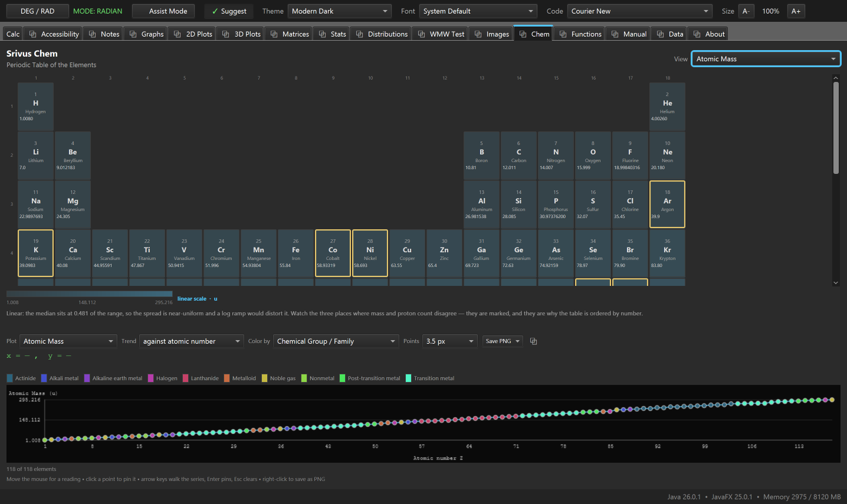847x504 pixels.
Task: Click the pop-out icon on the Functions tab
Action: pos(563,34)
